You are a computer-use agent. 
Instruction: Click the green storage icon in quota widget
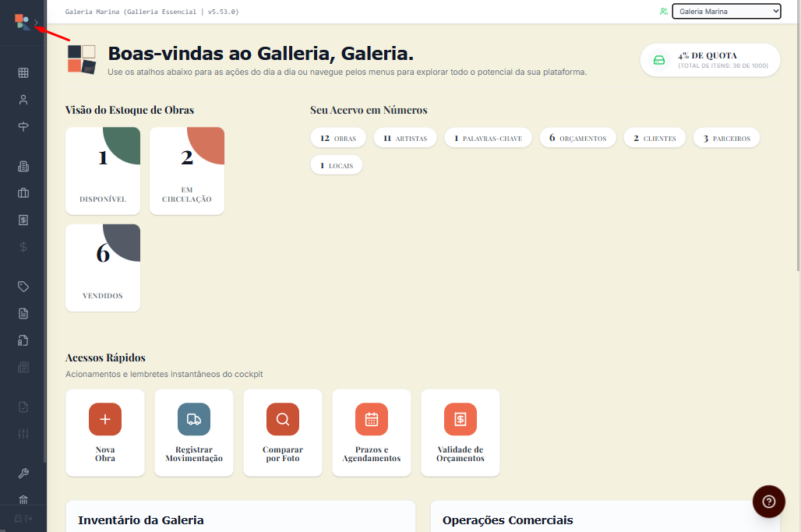click(659, 60)
